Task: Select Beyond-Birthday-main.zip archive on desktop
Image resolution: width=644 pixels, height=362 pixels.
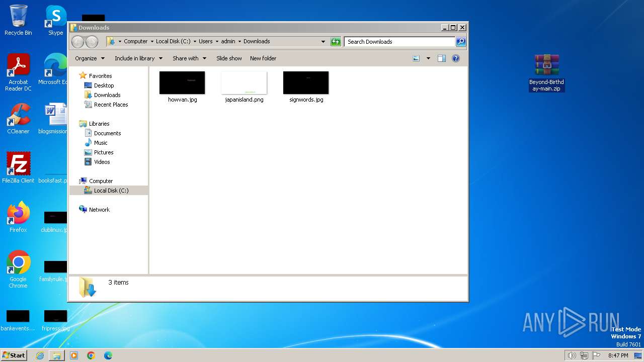Action: (x=546, y=73)
